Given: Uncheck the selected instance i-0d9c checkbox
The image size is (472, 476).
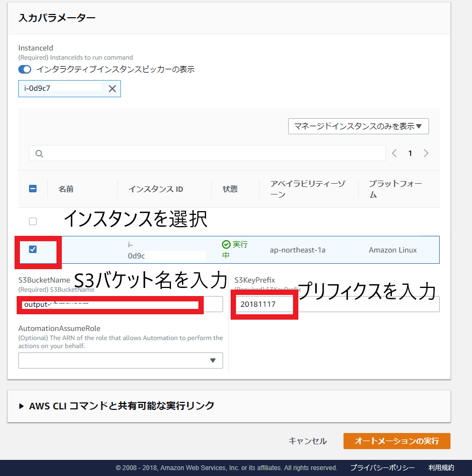Looking at the screenshot, I should point(33,250).
